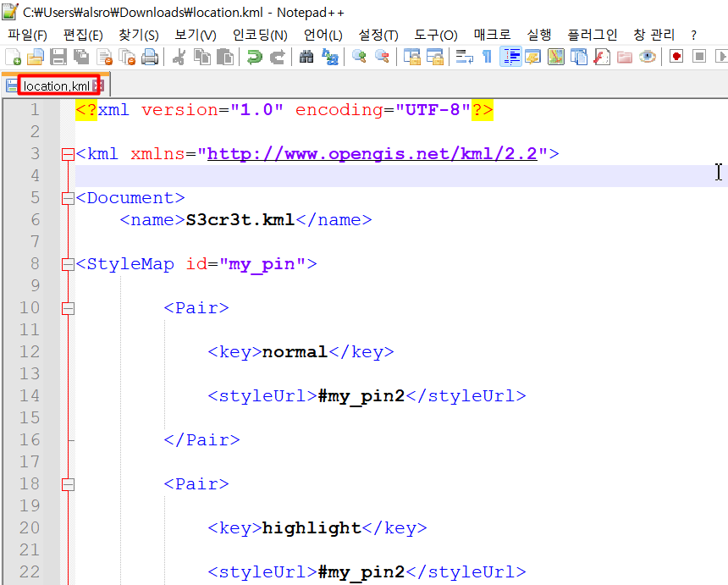Collapse the kml element fold at line 3

click(x=69, y=154)
